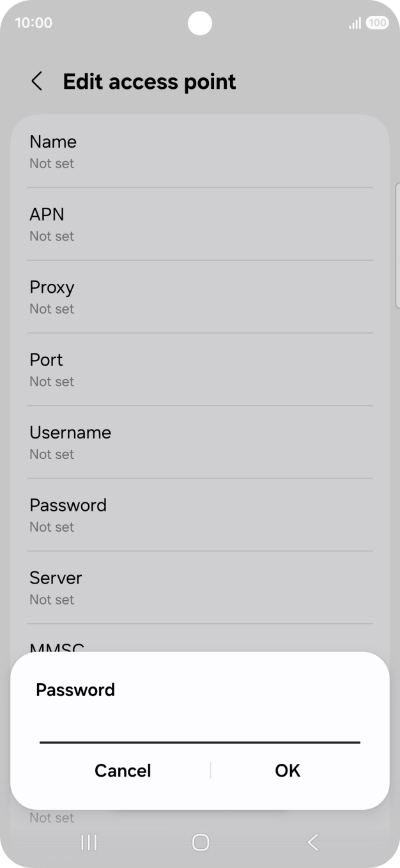Cancel the Password dialog
The height and width of the screenshot is (868, 400).
[123, 770]
